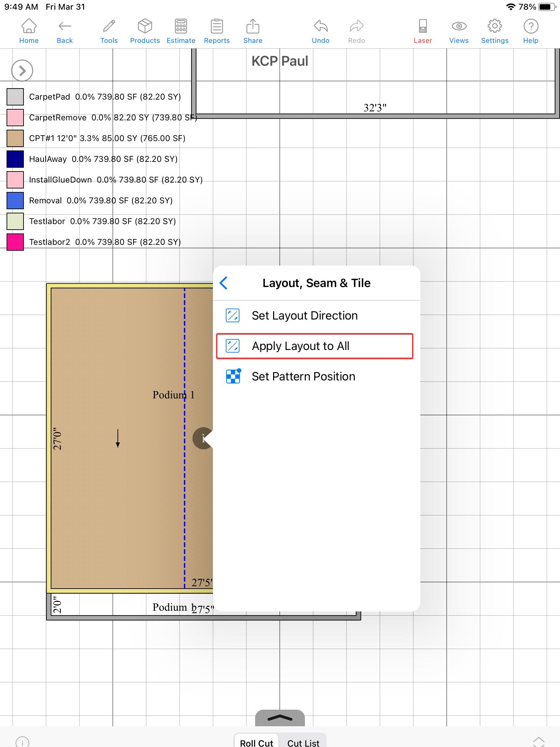The height and width of the screenshot is (747, 560).
Task: Open the Reports clipboard
Action: click(217, 31)
